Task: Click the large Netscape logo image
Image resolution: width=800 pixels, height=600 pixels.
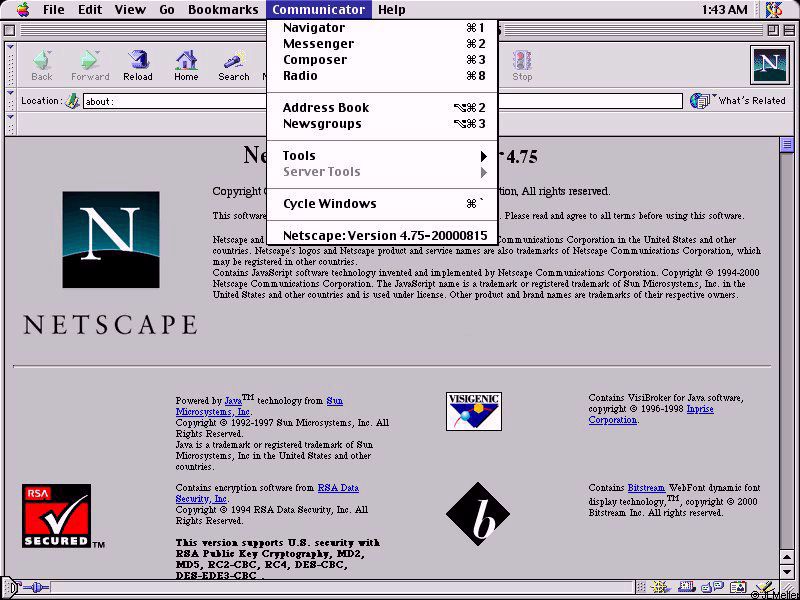Action: (111, 240)
